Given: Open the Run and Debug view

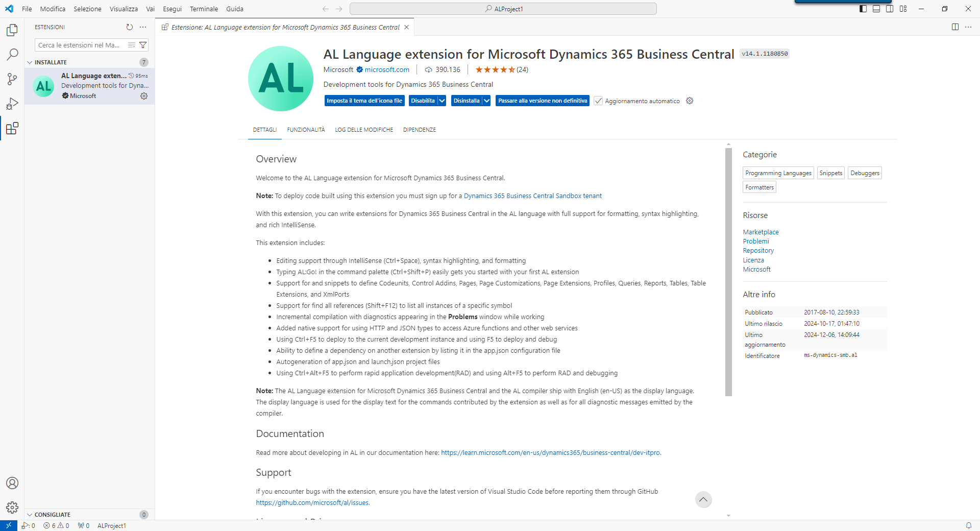Looking at the screenshot, I should pos(12,104).
